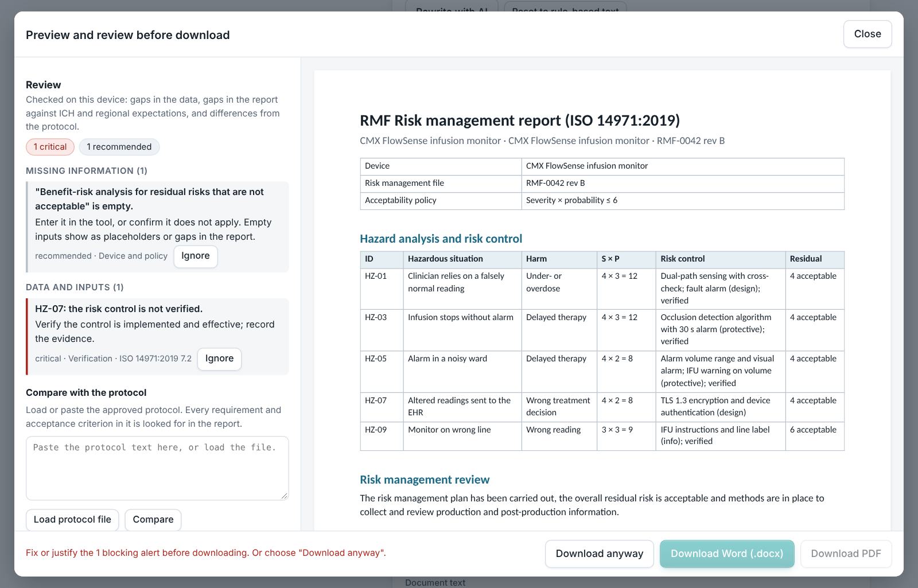
Task: Click 'Infusion stops without alarm' cell
Action: [462, 330]
